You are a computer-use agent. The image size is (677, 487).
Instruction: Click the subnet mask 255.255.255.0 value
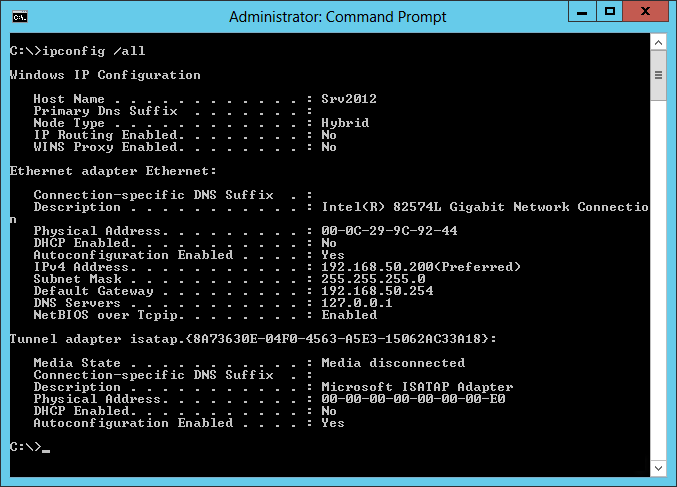[373, 279]
